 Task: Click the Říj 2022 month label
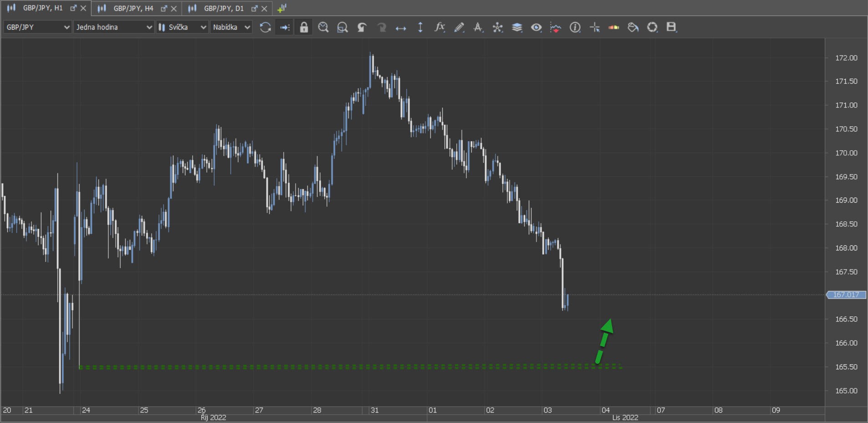pyautogui.click(x=213, y=418)
